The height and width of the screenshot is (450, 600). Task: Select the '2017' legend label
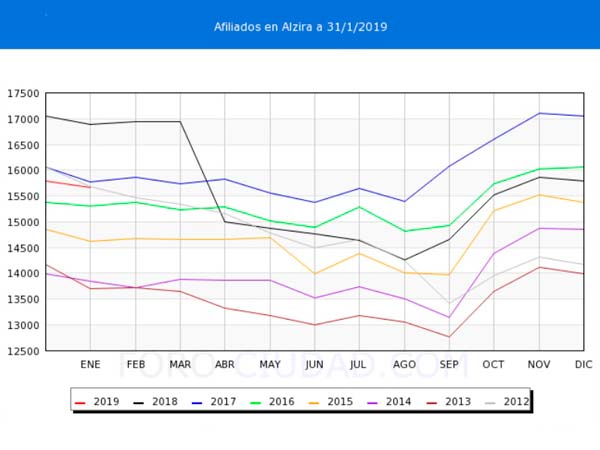click(x=223, y=402)
